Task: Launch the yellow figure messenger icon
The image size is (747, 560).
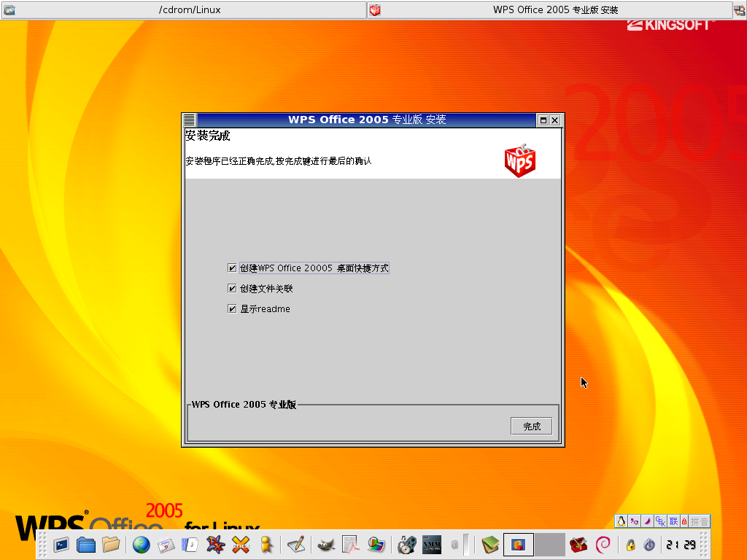Action: 266,545
